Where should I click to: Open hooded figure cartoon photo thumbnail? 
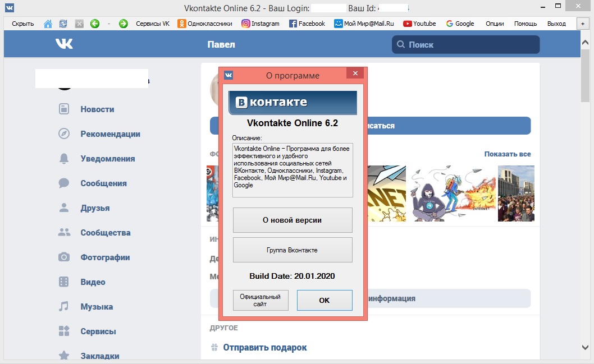[454, 193]
